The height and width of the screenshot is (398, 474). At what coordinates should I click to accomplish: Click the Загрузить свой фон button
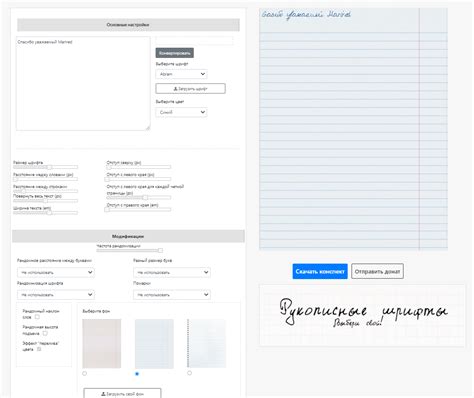coord(122,393)
